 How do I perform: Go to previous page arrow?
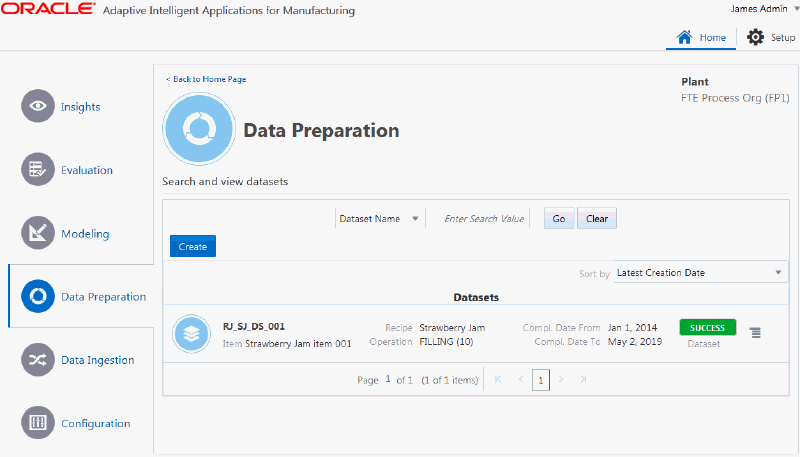coord(521,379)
